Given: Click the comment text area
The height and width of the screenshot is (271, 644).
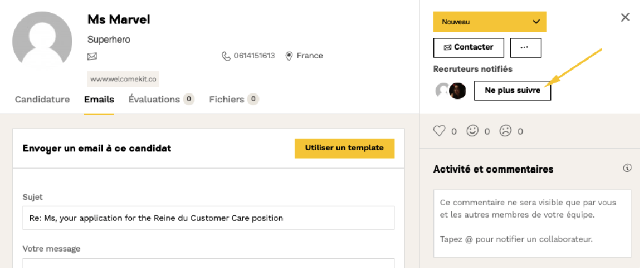Looking at the screenshot, I should click(531, 223).
